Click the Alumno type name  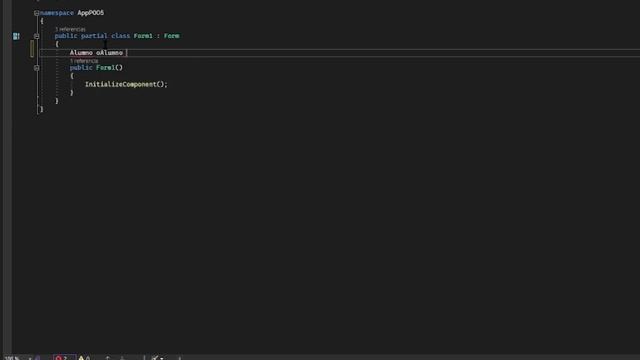pos(81,53)
